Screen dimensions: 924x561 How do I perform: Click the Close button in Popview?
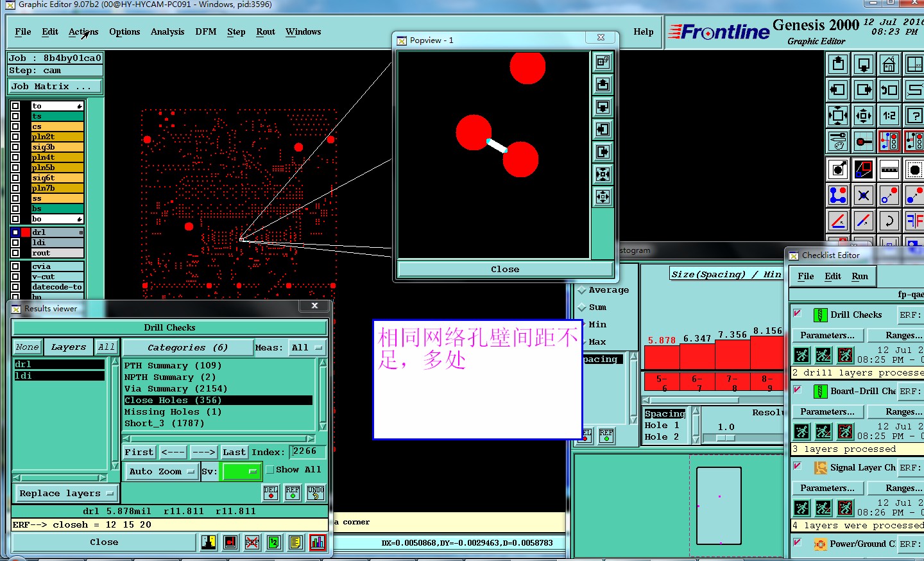[x=506, y=269]
